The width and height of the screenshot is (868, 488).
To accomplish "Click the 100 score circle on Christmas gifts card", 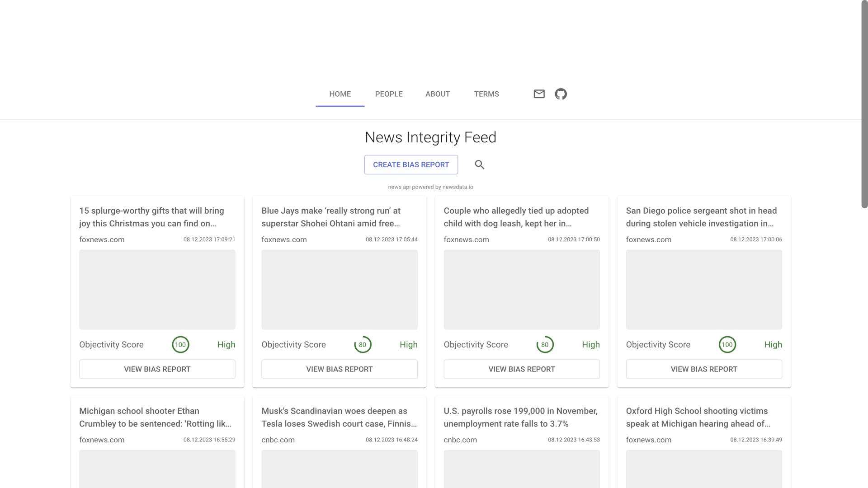I will coord(180,345).
